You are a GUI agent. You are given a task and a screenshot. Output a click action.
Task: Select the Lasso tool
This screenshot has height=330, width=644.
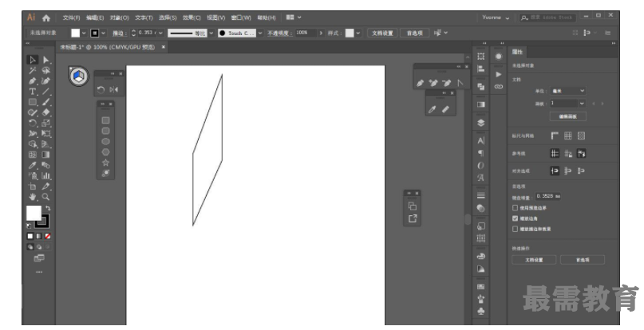tap(46, 71)
